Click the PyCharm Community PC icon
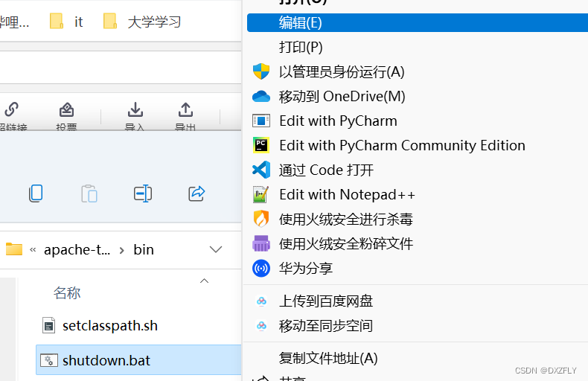588x381 pixels. click(x=261, y=145)
